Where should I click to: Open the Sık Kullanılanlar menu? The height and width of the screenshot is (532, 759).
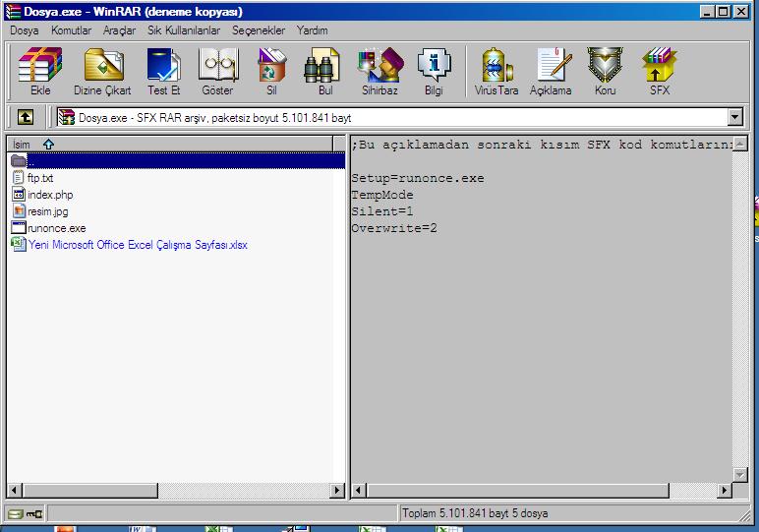184,30
